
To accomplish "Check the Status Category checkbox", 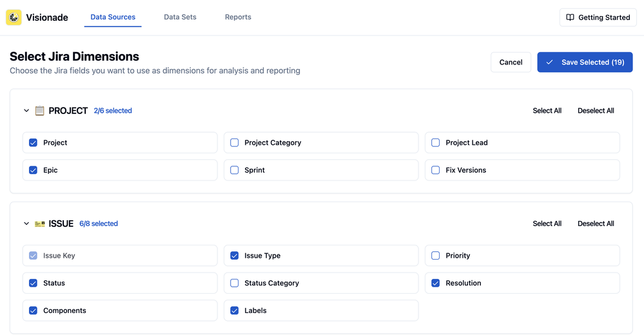I will tap(235, 283).
